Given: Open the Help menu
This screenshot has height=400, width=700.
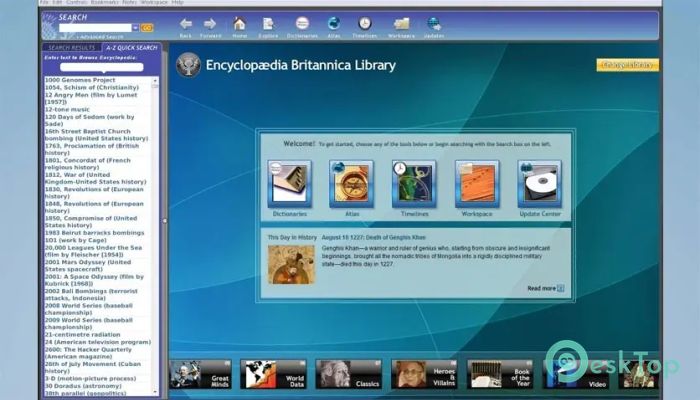Looking at the screenshot, I should [178, 2].
